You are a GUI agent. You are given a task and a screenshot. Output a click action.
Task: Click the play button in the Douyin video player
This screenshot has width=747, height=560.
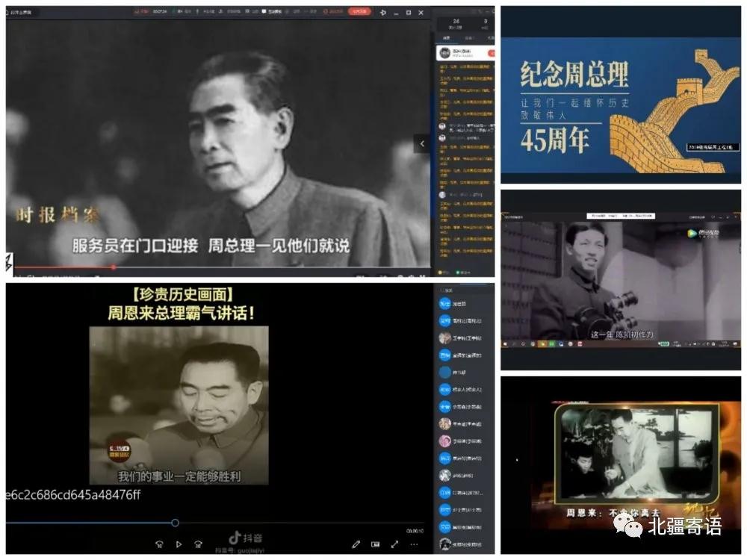179,544
